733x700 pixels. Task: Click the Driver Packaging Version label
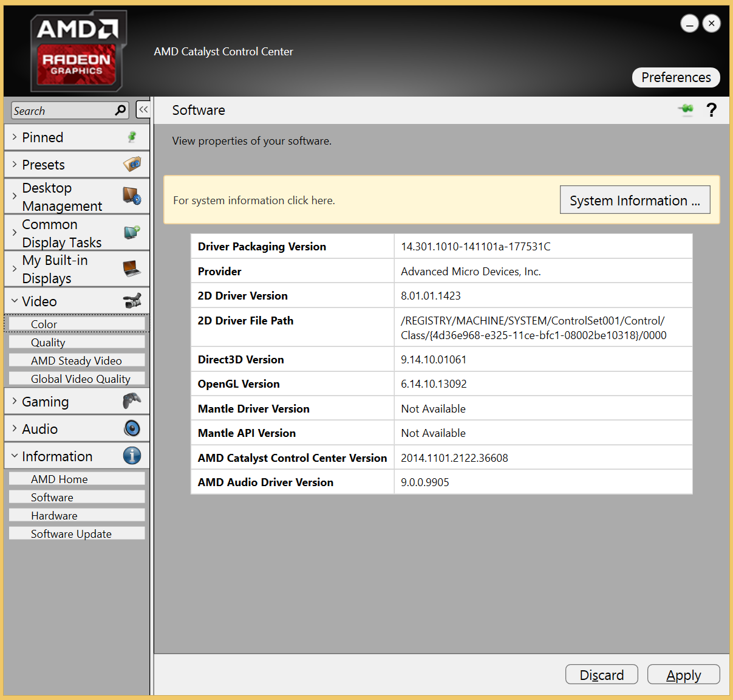click(x=262, y=246)
